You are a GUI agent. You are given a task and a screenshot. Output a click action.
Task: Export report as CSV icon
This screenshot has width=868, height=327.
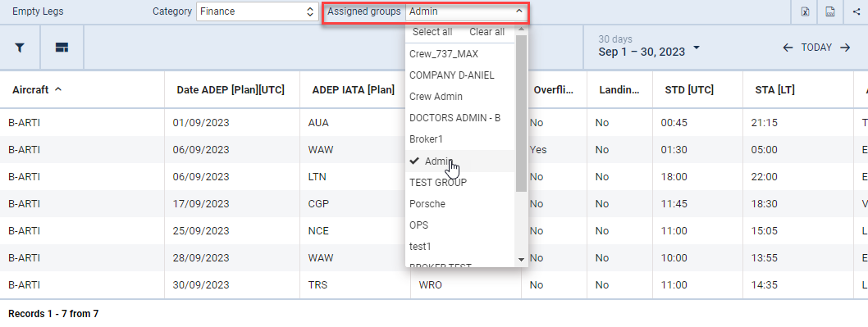point(829,11)
